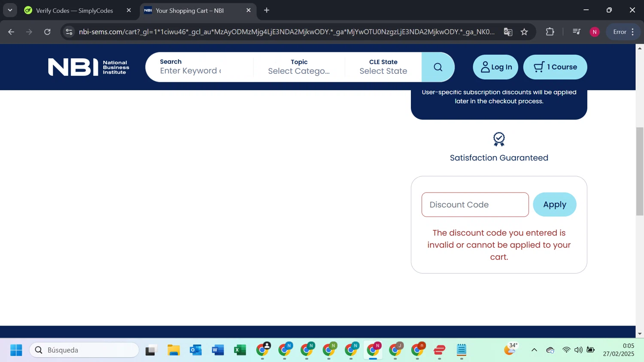This screenshot has width=644, height=362.
Task: Open the Chrome taskbar icon with J badge
Action: (396, 350)
